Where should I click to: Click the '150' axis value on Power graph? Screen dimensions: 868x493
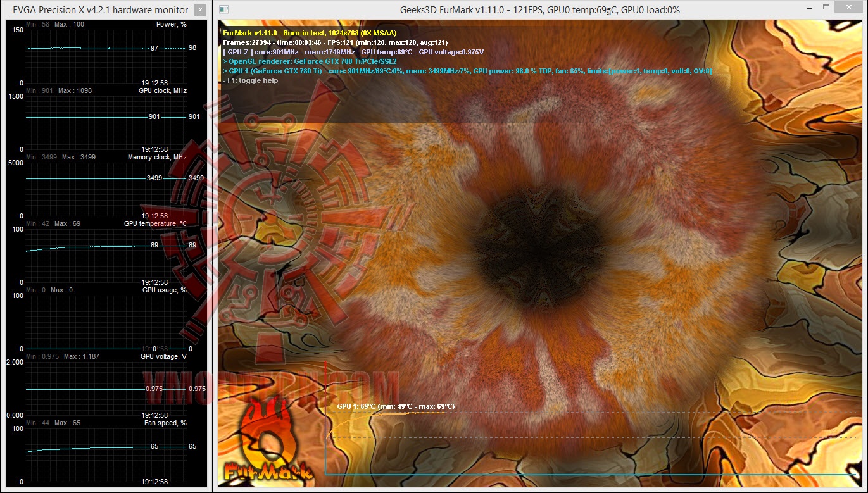point(17,30)
